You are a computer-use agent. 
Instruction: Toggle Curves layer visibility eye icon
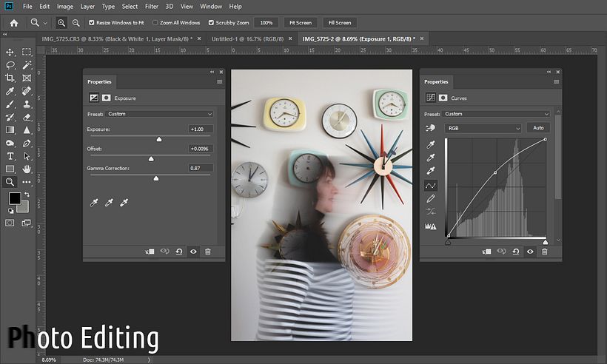[x=530, y=252]
